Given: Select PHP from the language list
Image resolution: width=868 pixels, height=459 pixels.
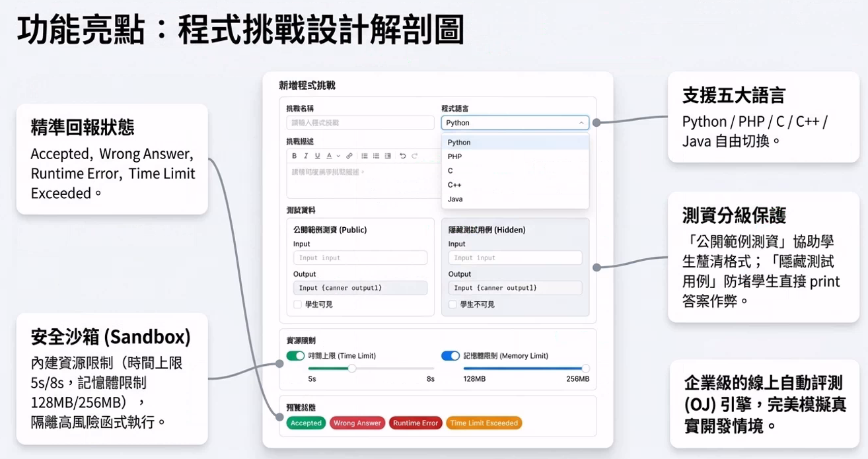Looking at the screenshot, I should click(454, 157).
